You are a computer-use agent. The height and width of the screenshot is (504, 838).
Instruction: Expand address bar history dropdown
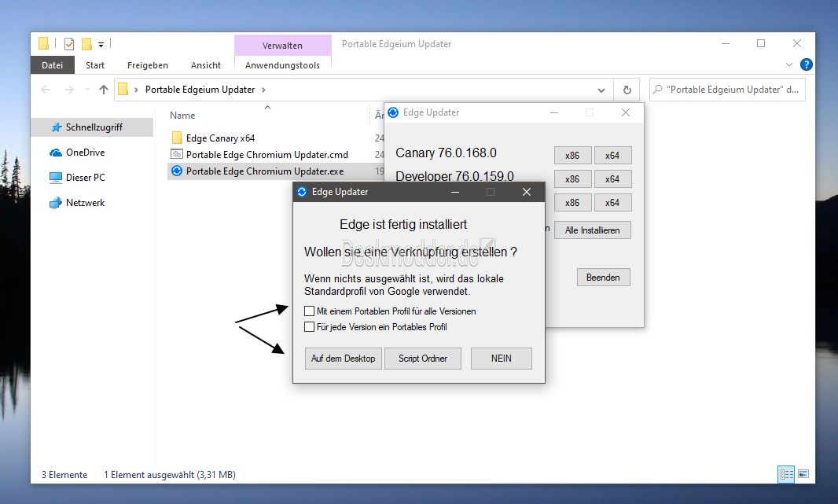tap(601, 90)
